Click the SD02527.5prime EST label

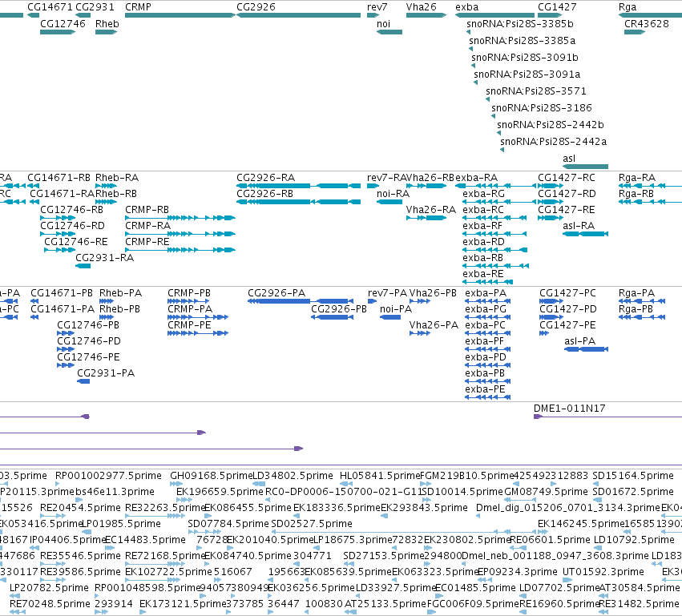[x=312, y=524]
